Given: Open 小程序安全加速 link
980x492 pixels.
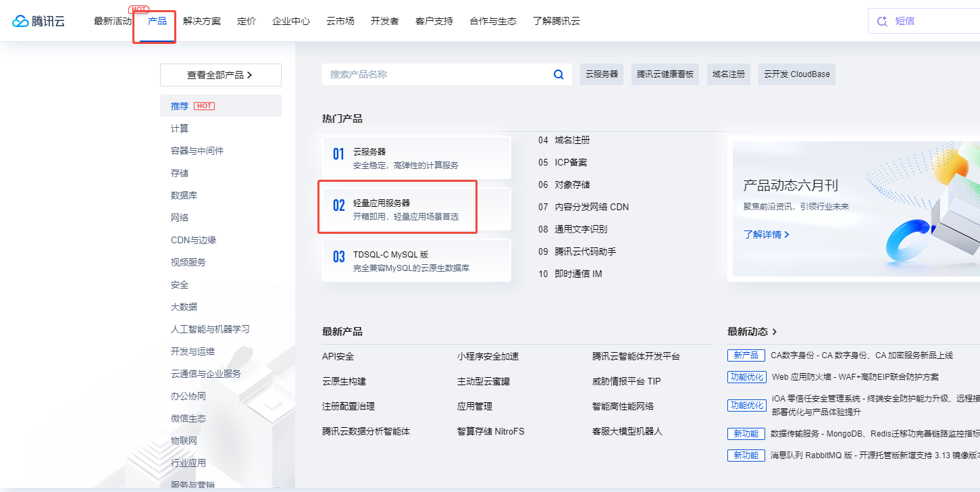Looking at the screenshot, I should pyautogui.click(x=488, y=356).
